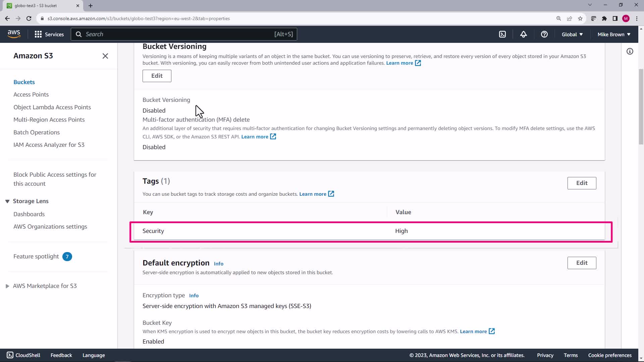The image size is (644, 362).
Task: Bookmark this page with the star icon
Action: pos(580,18)
